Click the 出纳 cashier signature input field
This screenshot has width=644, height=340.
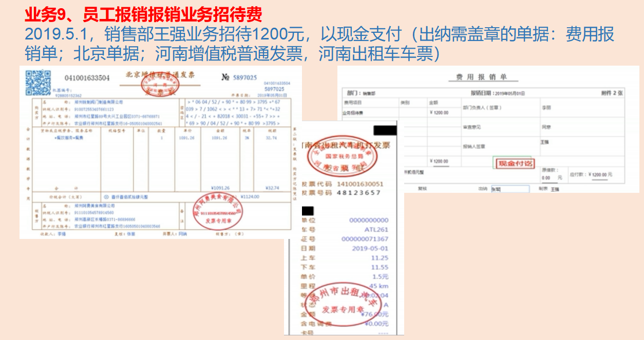click(510, 189)
